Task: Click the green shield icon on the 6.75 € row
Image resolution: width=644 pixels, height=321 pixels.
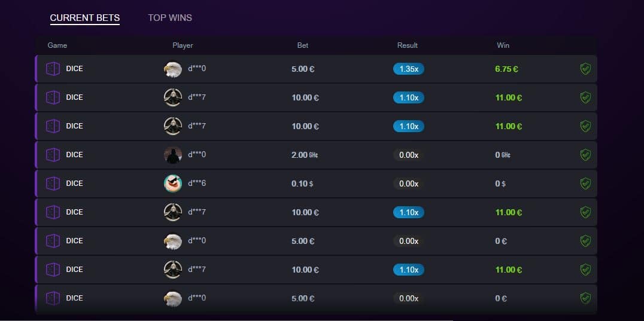Action: pyautogui.click(x=585, y=69)
